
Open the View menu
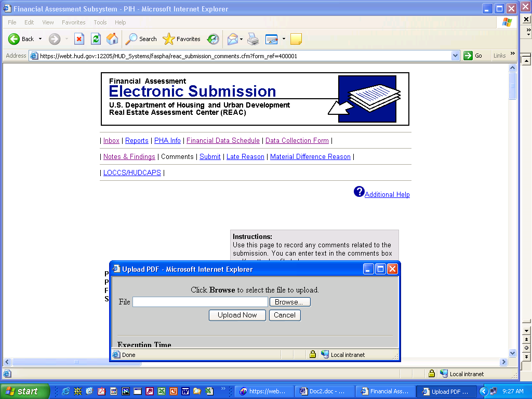(48, 22)
